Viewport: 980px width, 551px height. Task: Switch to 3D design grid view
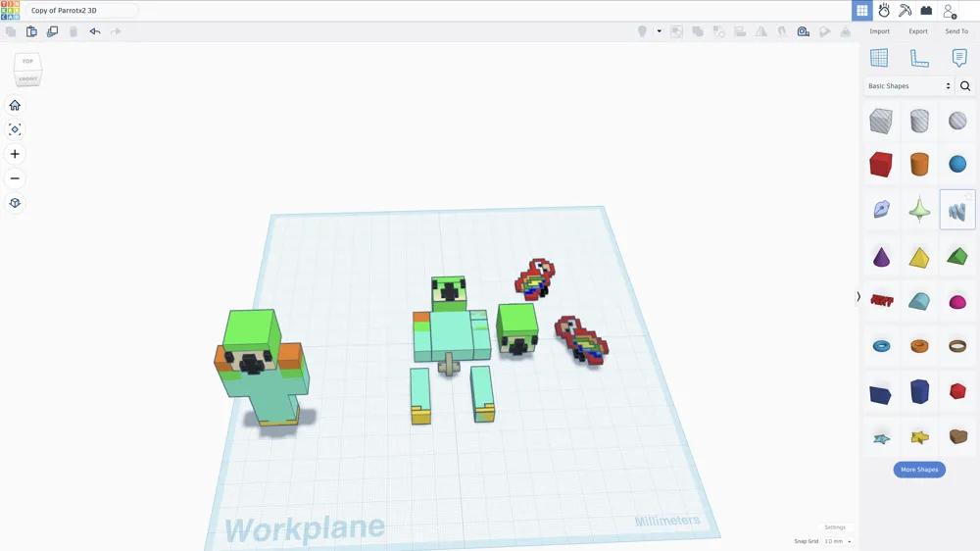coord(861,10)
